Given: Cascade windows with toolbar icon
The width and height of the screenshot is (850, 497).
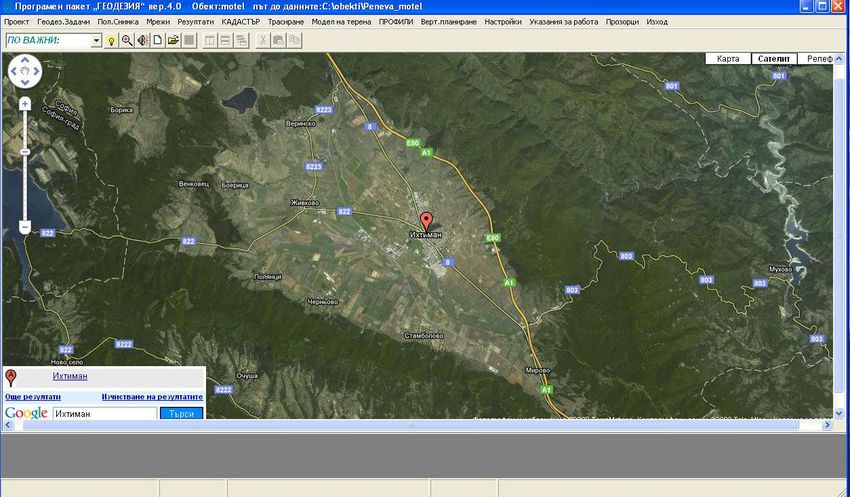Looking at the screenshot, I should pos(242,41).
